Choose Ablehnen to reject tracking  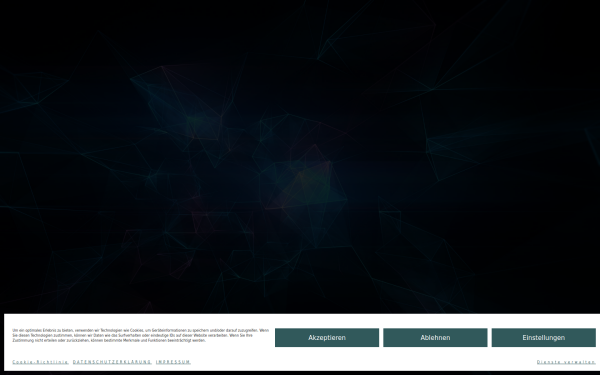(435, 338)
